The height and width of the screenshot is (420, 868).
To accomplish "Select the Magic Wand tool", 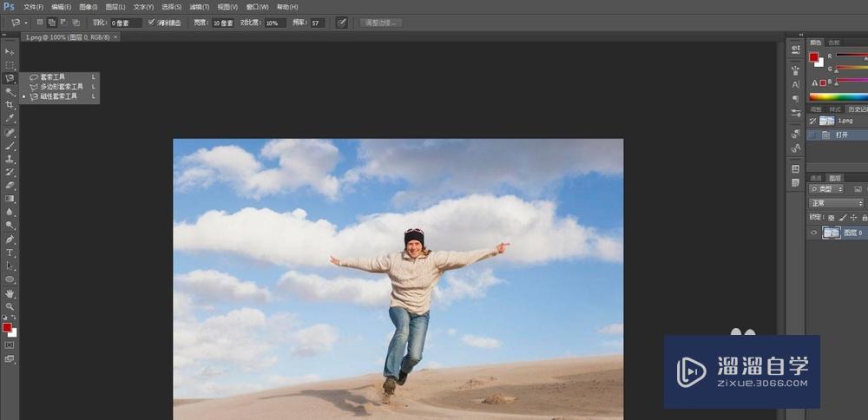I will (10, 91).
